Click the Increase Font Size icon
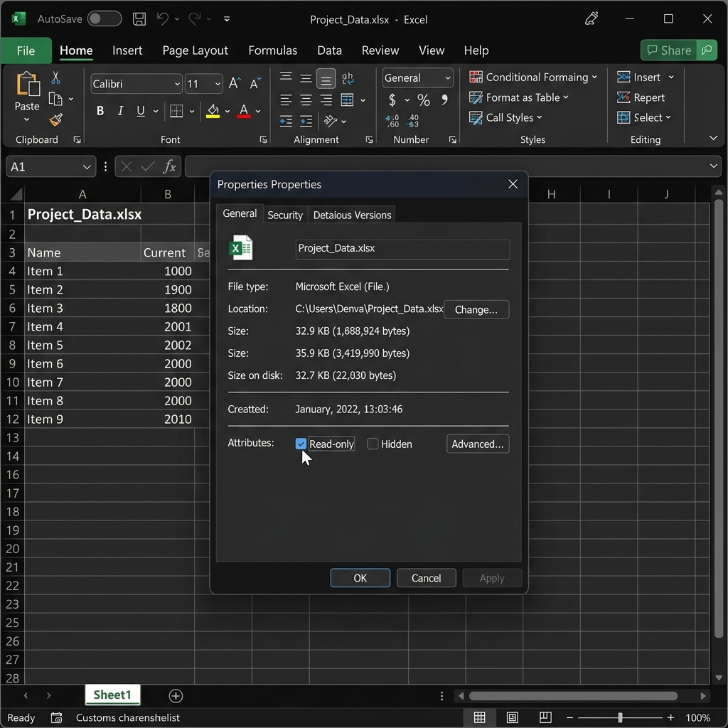 235,84
